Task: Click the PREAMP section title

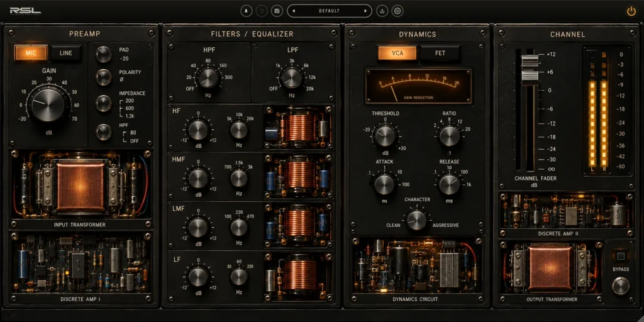Action: click(x=84, y=34)
